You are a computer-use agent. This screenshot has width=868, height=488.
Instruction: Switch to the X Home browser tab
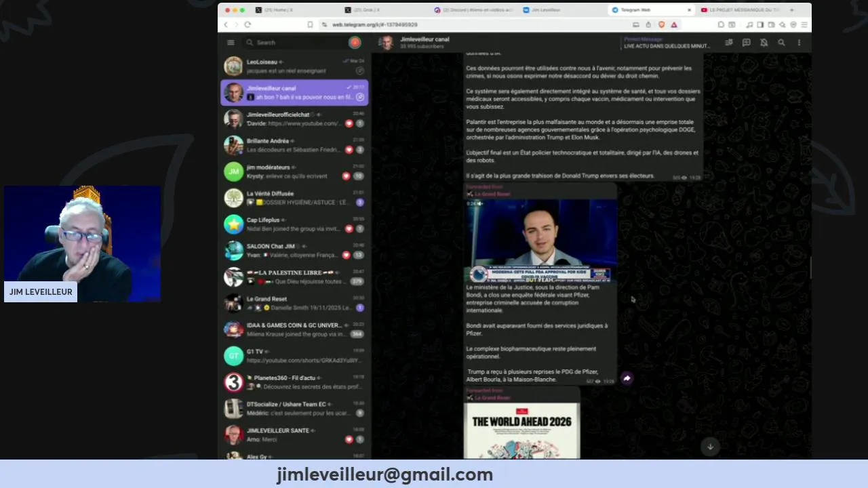click(275, 10)
